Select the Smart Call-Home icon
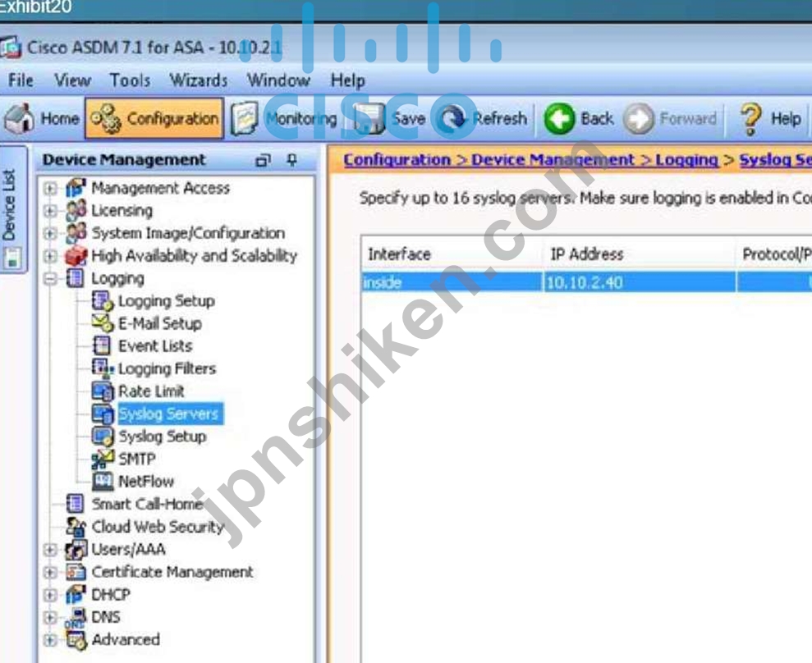812x663 pixels. [x=75, y=504]
